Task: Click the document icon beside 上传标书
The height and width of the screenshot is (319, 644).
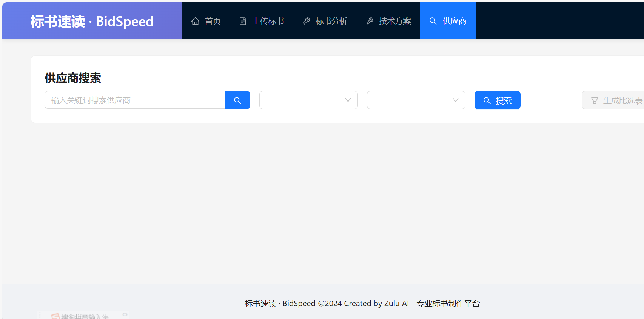Action: tap(243, 21)
